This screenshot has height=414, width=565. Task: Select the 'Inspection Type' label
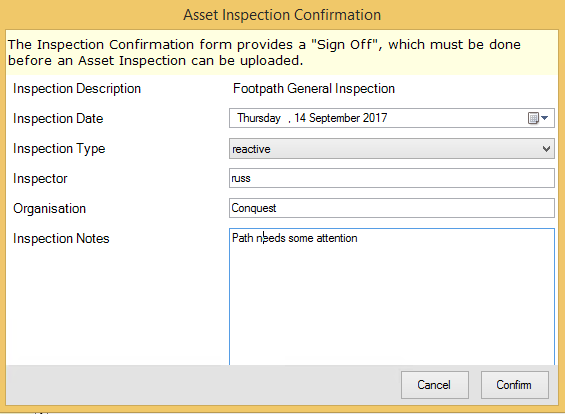(x=59, y=149)
